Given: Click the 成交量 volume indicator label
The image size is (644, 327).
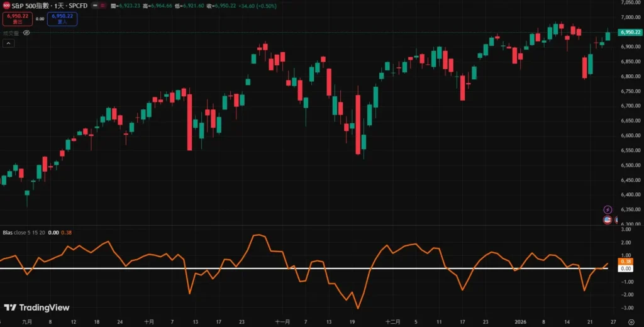Looking at the screenshot, I should click(x=11, y=32).
